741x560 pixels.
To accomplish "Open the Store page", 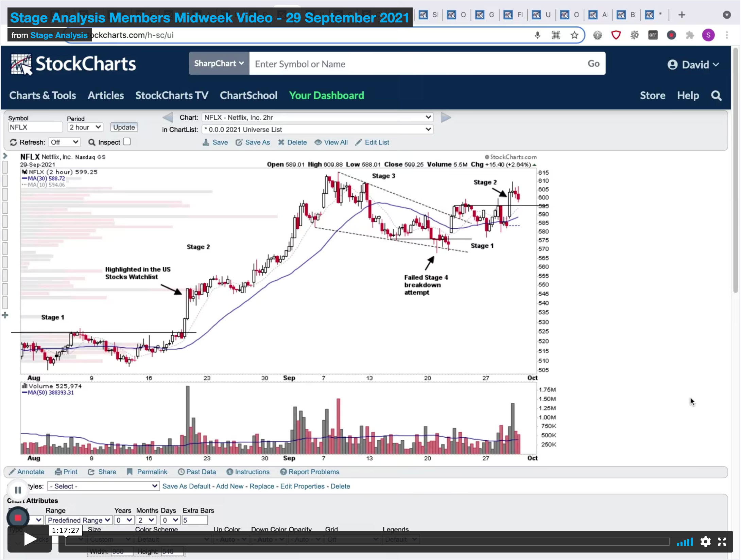I will click(x=653, y=95).
